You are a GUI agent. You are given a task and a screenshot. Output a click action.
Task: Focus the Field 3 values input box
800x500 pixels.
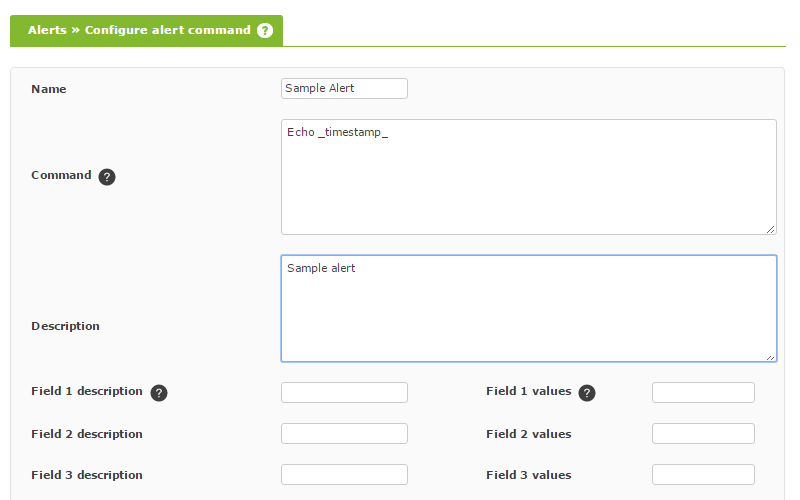[x=703, y=474]
